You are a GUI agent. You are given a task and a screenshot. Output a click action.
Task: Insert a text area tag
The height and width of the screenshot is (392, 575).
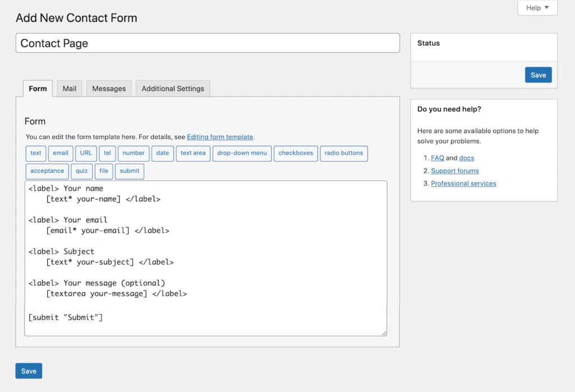[193, 153]
